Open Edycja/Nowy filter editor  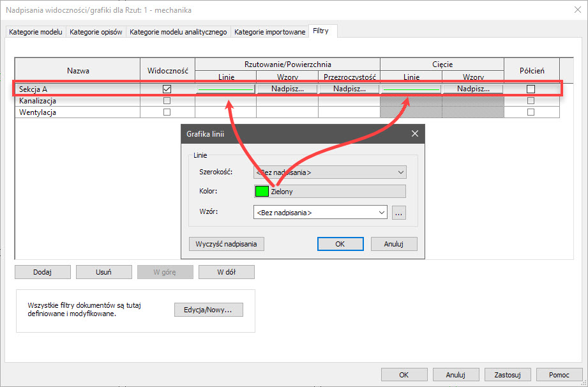(x=208, y=310)
